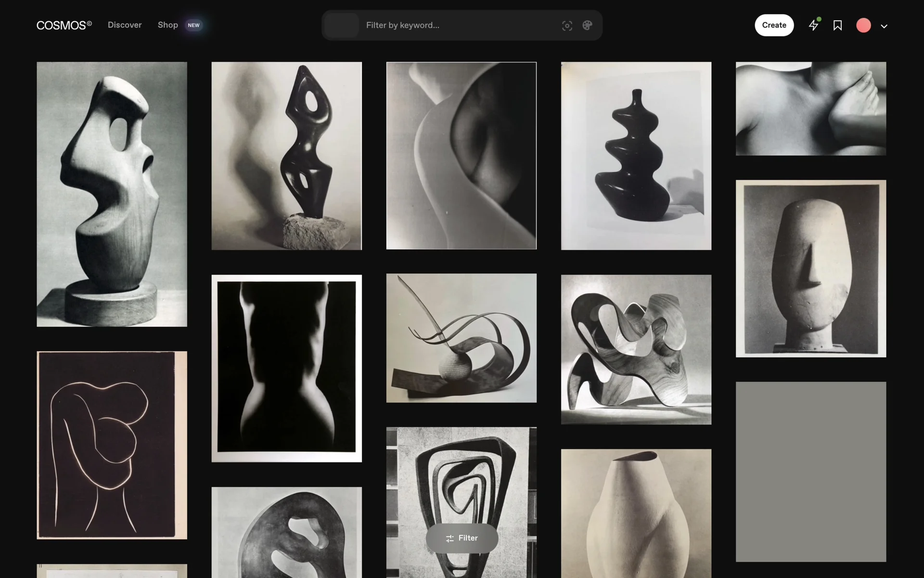This screenshot has width=924, height=578.
Task: Open saved bookmarks icon
Action: 837,26
